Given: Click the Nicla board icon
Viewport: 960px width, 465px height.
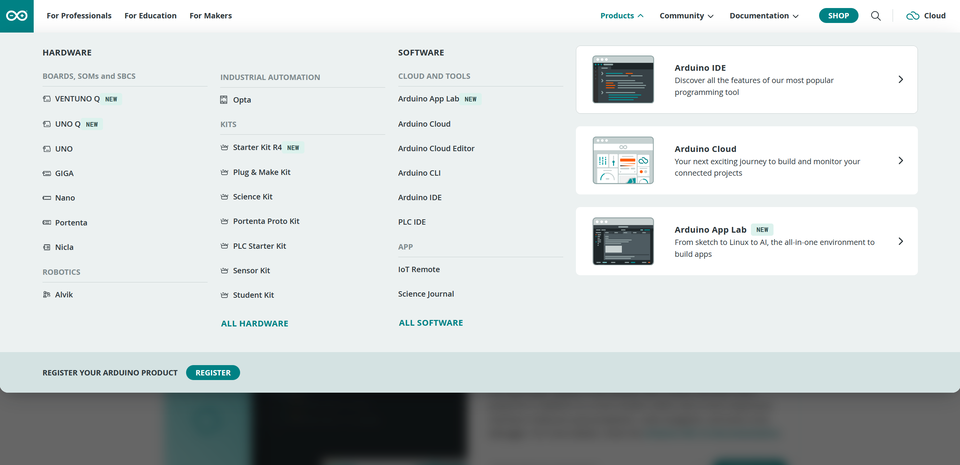Looking at the screenshot, I should [47, 247].
